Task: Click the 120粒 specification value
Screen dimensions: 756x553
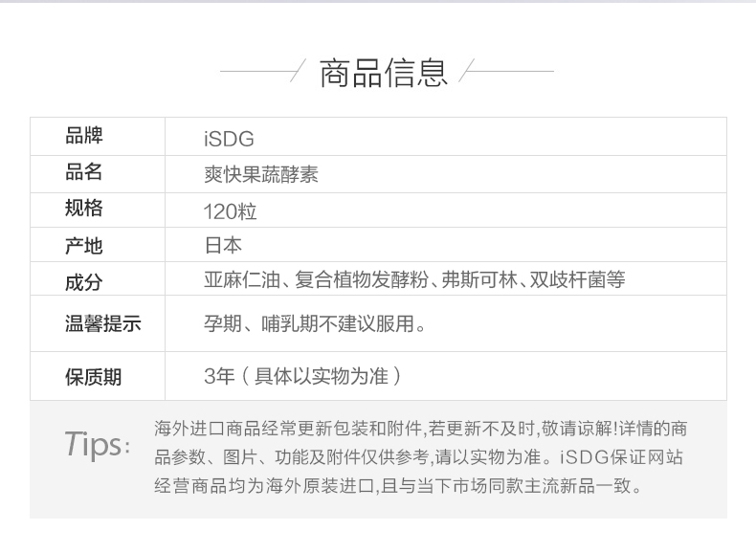Action: click(230, 210)
